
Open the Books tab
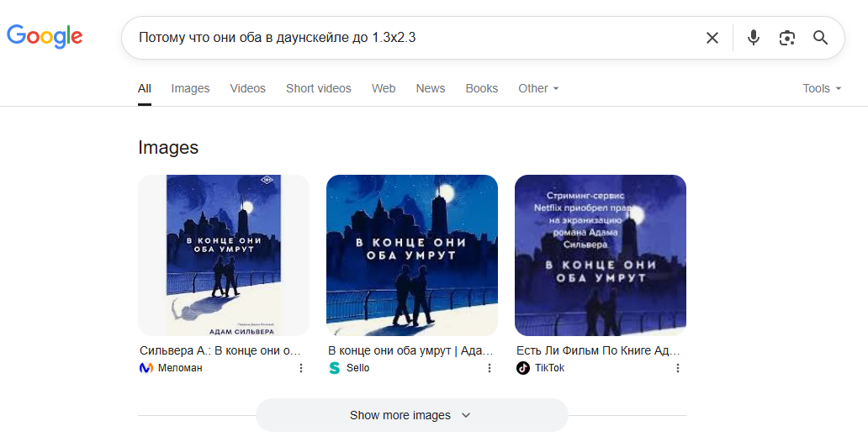coord(481,88)
